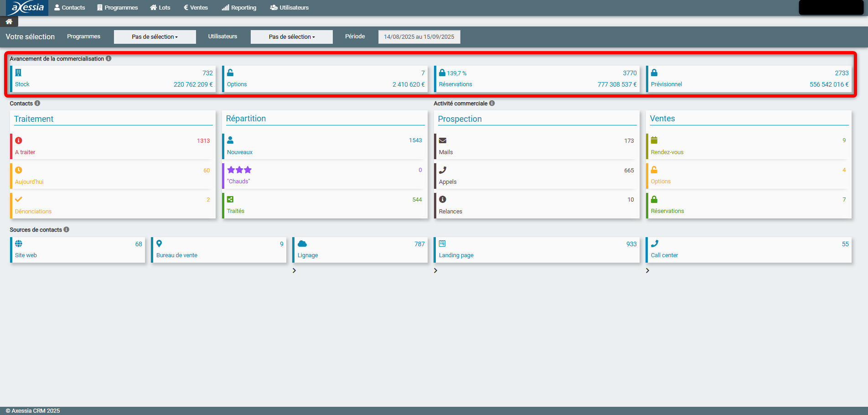This screenshot has width=868, height=415.
Task: Open the Landing page source tile
Action: point(537,250)
